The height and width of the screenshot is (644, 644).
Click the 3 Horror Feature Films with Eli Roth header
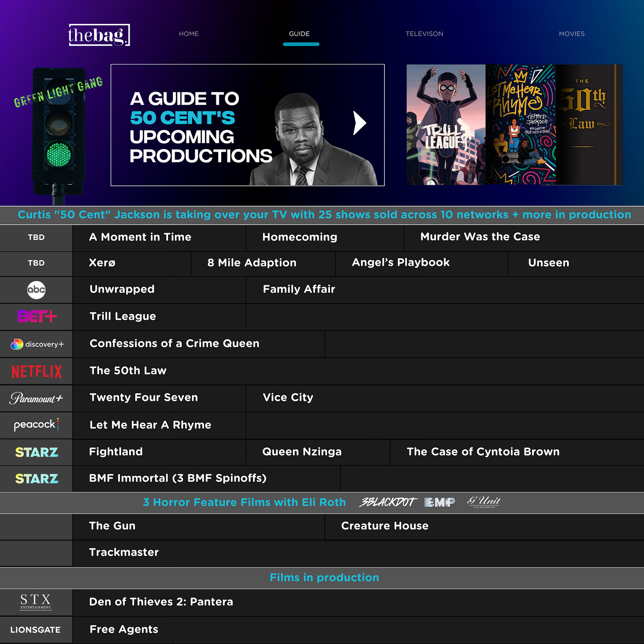click(244, 502)
